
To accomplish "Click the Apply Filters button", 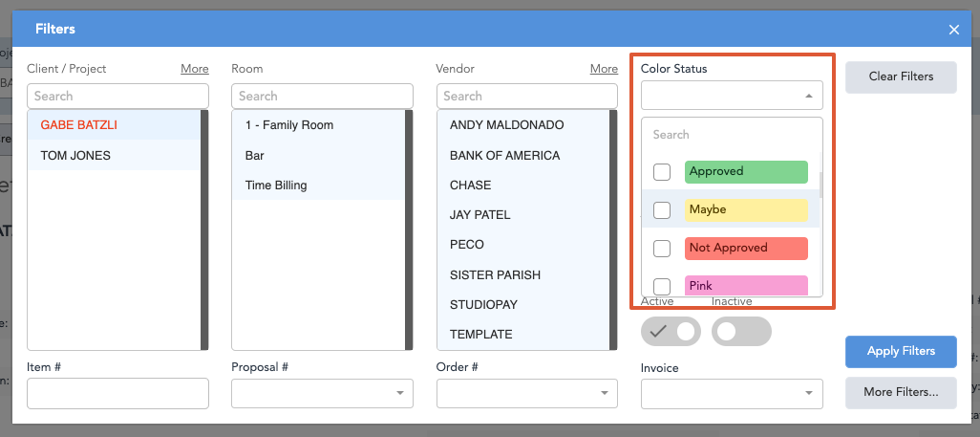I will [901, 352].
